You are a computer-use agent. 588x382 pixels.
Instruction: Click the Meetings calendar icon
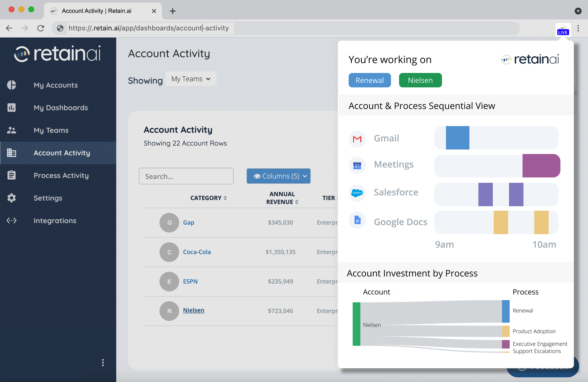click(x=357, y=165)
